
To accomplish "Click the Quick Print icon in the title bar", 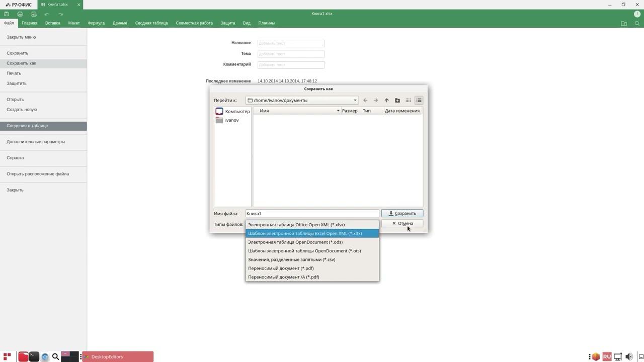I will (x=33, y=14).
